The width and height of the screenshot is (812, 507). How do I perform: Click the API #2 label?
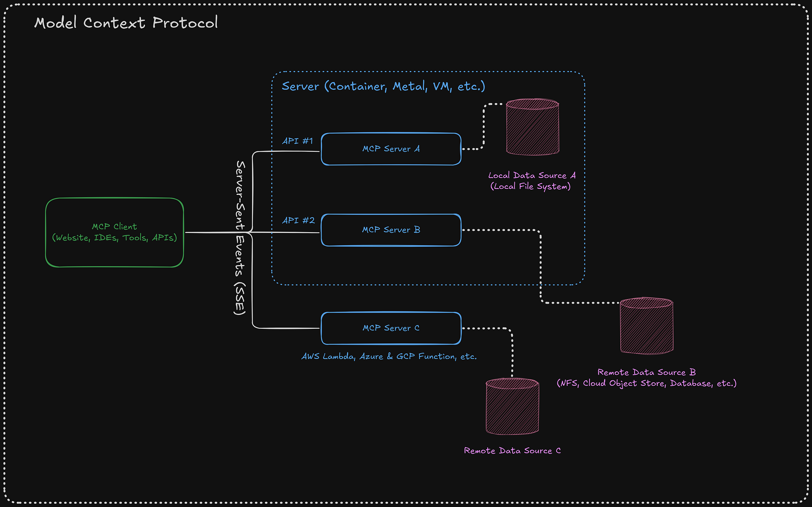pos(297,220)
